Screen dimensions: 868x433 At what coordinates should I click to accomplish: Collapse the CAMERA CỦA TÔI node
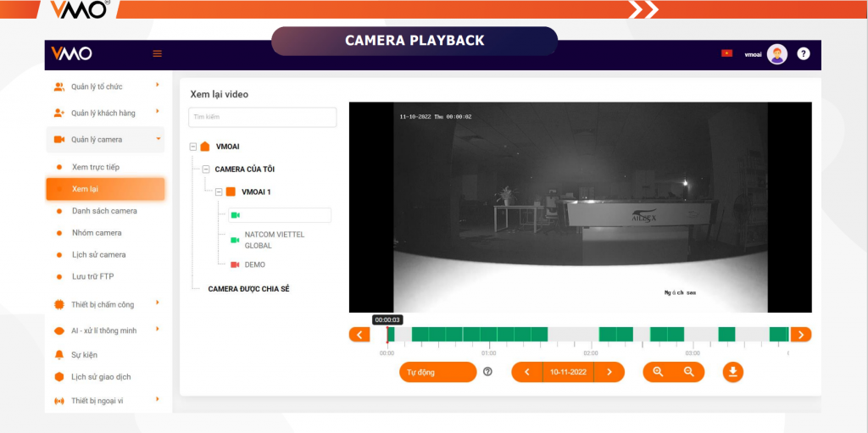click(206, 169)
